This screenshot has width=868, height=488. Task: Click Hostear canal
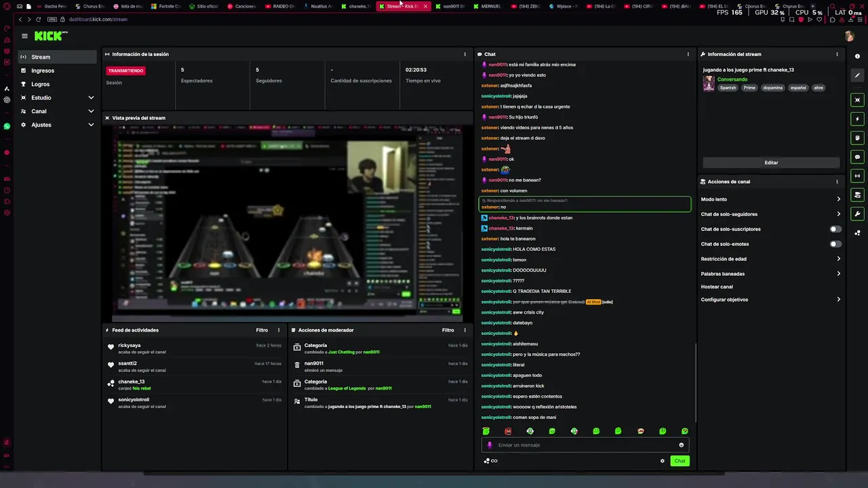point(717,287)
